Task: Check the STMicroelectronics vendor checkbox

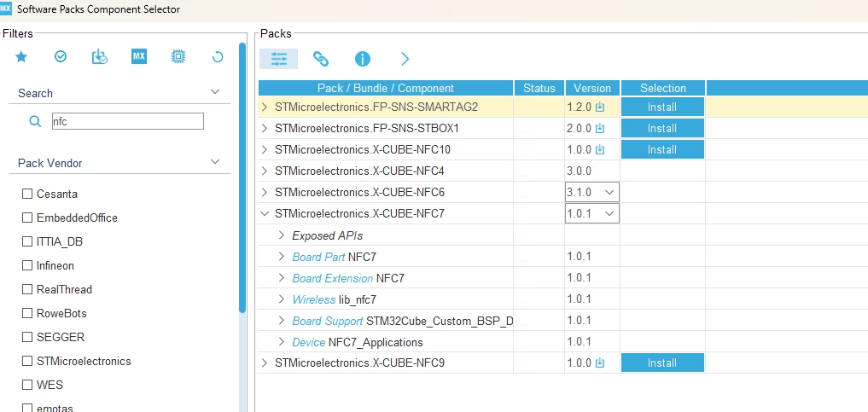Action: [x=27, y=361]
